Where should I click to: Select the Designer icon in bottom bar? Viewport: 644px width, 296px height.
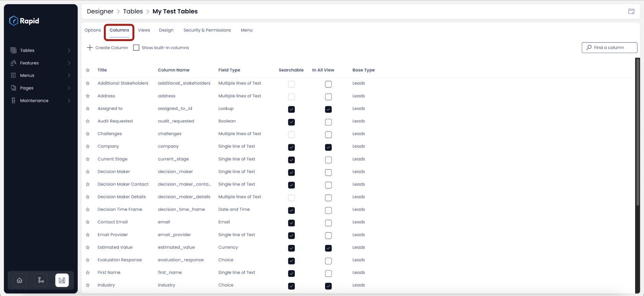pyautogui.click(x=62, y=280)
